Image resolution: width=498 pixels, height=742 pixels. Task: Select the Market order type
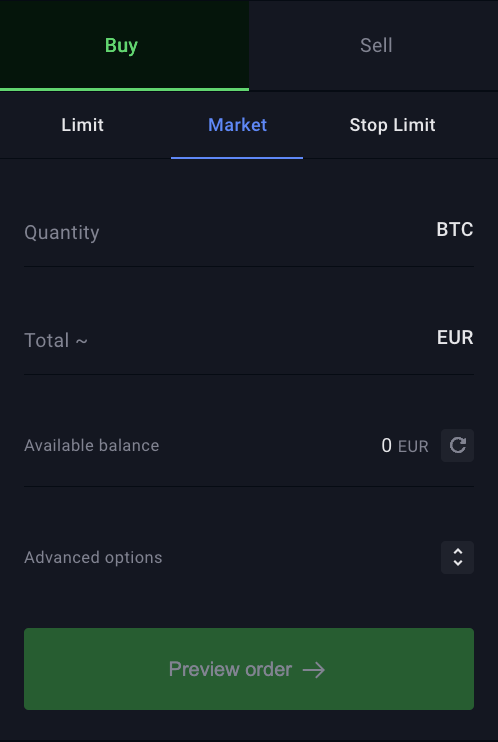click(x=237, y=125)
